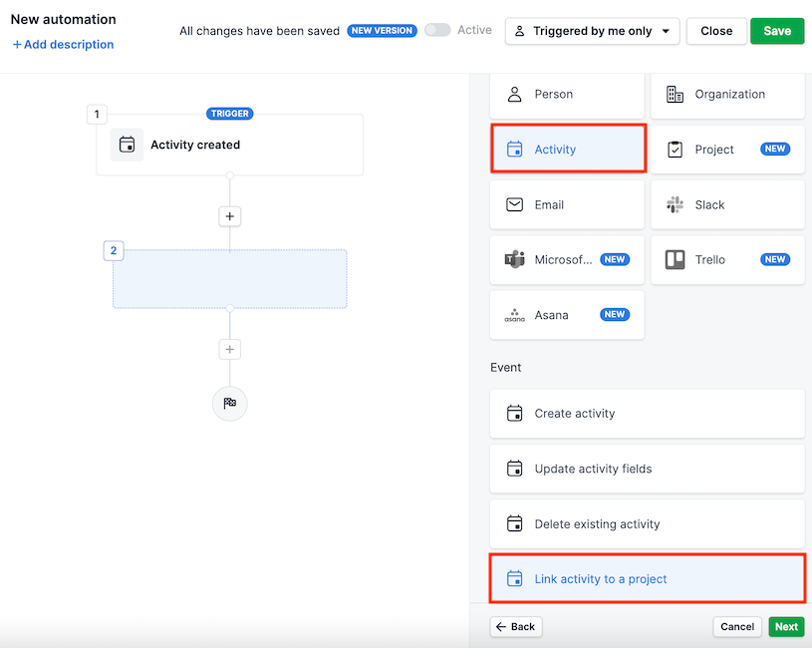The height and width of the screenshot is (648, 812).
Task: Select the Organization building icon
Action: pyautogui.click(x=674, y=94)
